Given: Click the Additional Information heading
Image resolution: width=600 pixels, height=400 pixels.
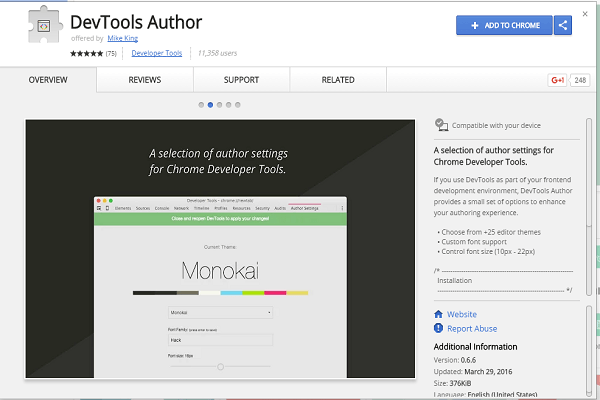Looking at the screenshot, I should pyautogui.click(x=475, y=346).
